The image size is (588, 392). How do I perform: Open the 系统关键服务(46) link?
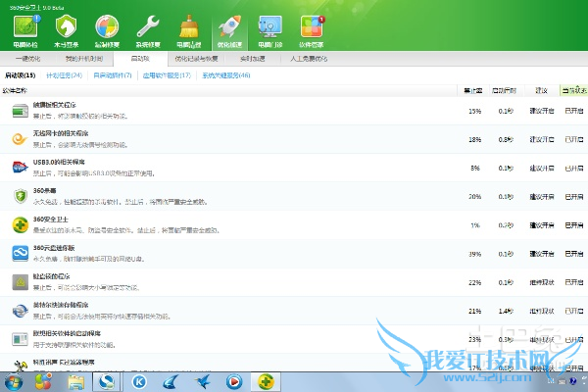224,74
